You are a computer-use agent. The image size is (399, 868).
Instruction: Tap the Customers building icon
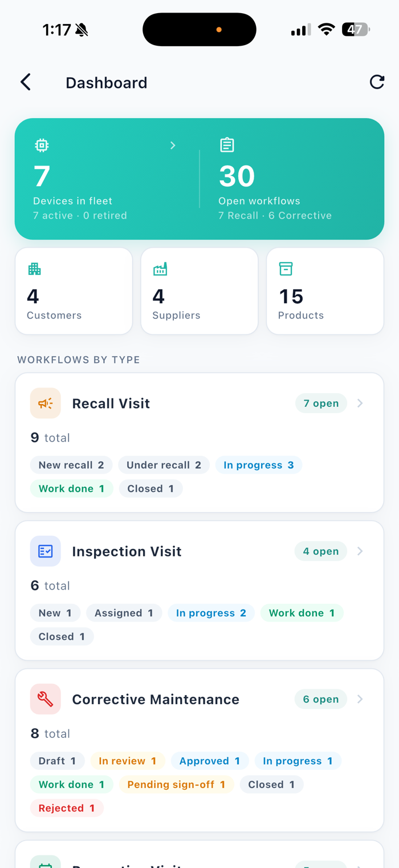coord(34,269)
